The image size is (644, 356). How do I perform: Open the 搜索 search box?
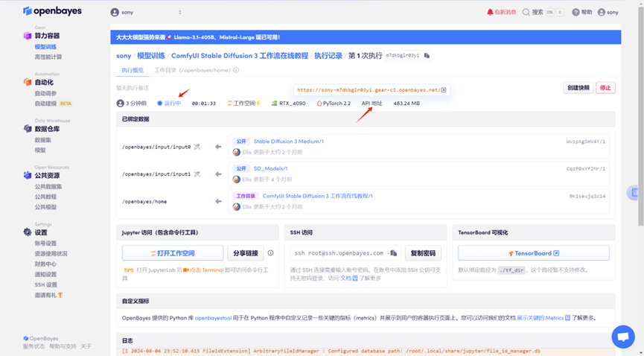pos(543,13)
